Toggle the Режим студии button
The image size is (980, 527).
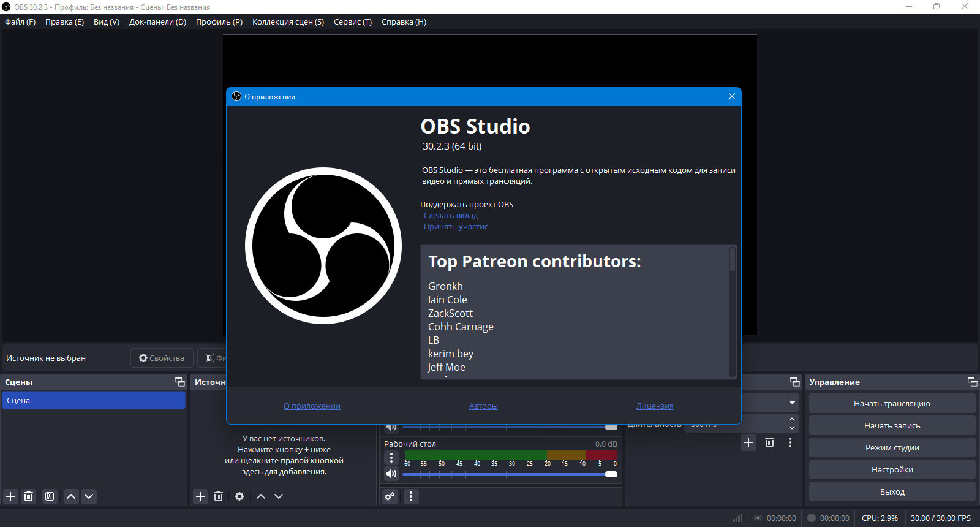click(x=892, y=447)
